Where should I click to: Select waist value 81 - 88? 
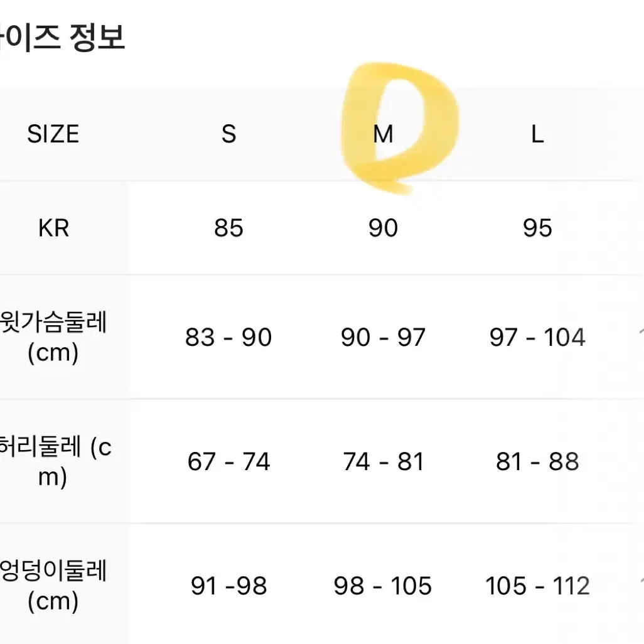click(x=537, y=461)
